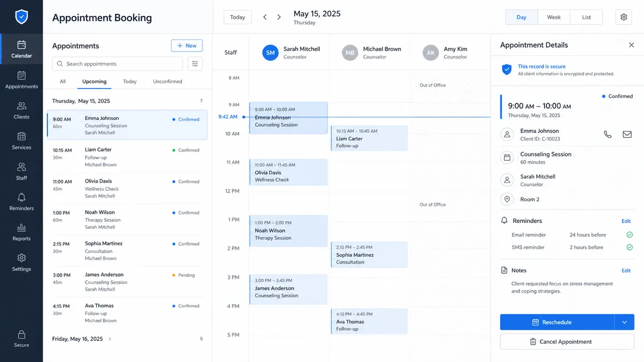Open the Reschedule dropdown arrow

pyautogui.click(x=624, y=322)
